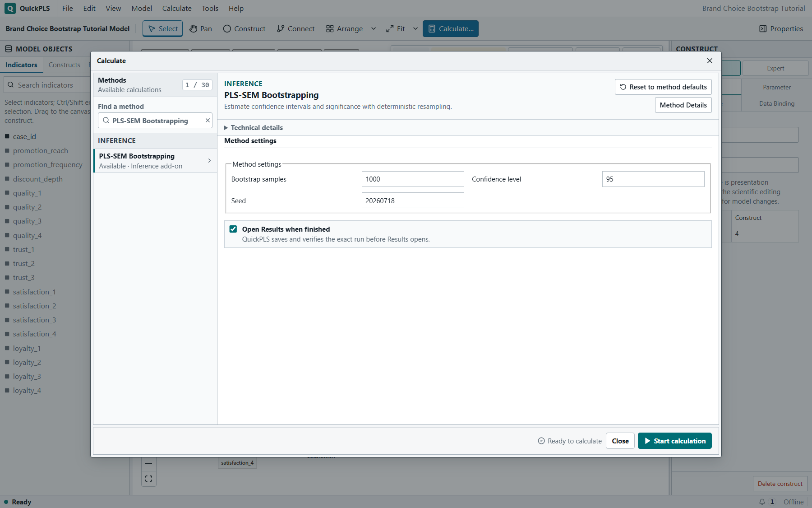The width and height of the screenshot is (812, 508).
Task: Select the promotion_reach indicator
Action: 41,150
